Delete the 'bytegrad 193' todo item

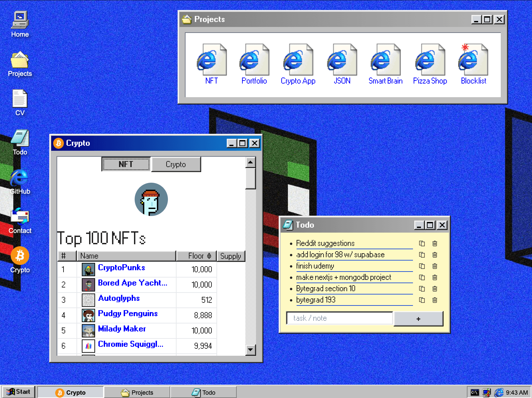(435, 300)
